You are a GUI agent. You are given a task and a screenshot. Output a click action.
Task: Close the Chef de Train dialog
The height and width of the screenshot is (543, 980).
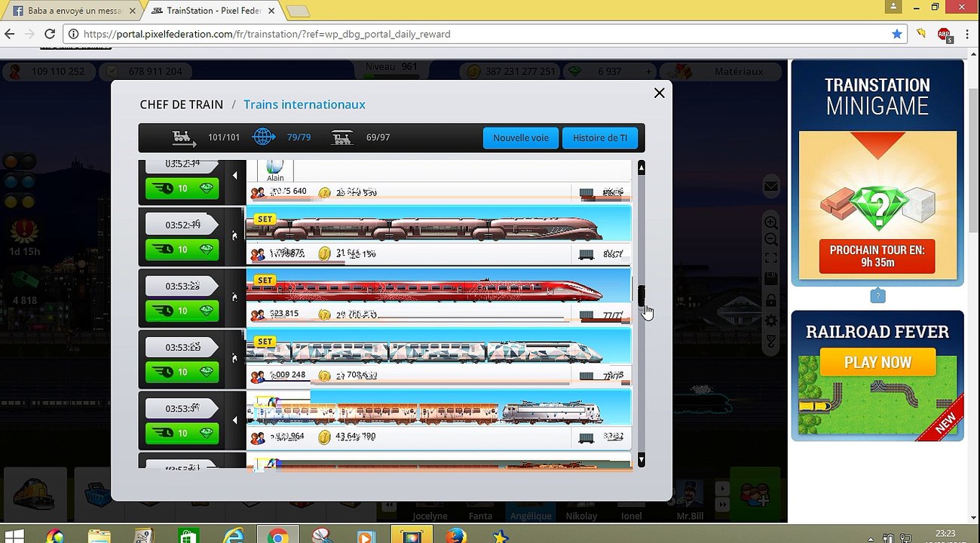[659, 93]
